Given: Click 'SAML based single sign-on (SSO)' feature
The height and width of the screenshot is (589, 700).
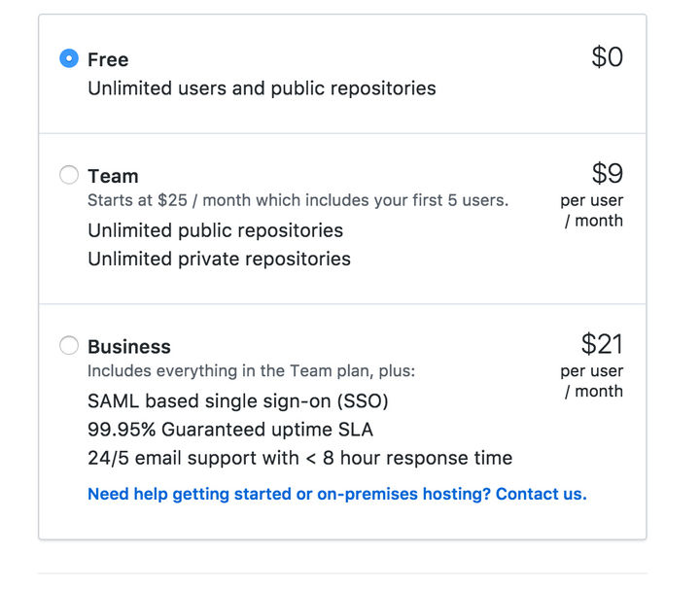Looking at the screenshot, I should (x=237, y=400).
